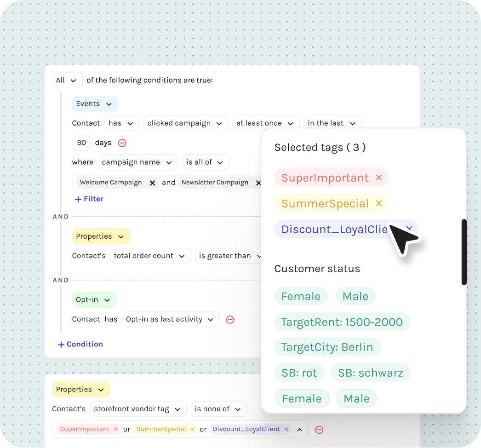Delete the Welcome Campaign chip

click(x=152, y=183)
